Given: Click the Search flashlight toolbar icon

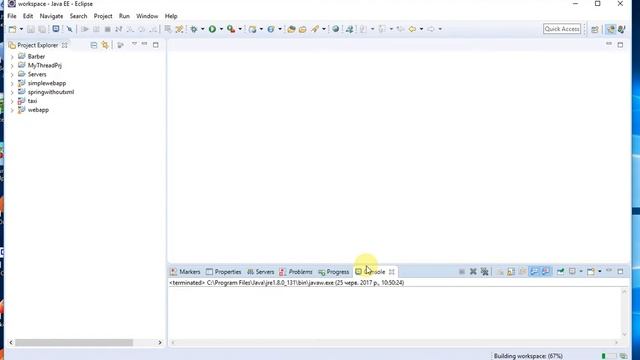Looking at the screenshot, I should [x=315, y=29].
